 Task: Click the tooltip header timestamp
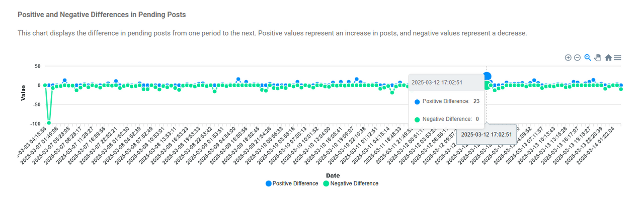pos(437,82)
